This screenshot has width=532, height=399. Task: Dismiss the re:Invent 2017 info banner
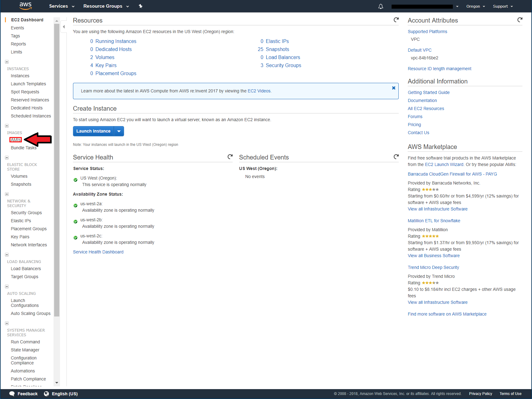click(394, 88)
